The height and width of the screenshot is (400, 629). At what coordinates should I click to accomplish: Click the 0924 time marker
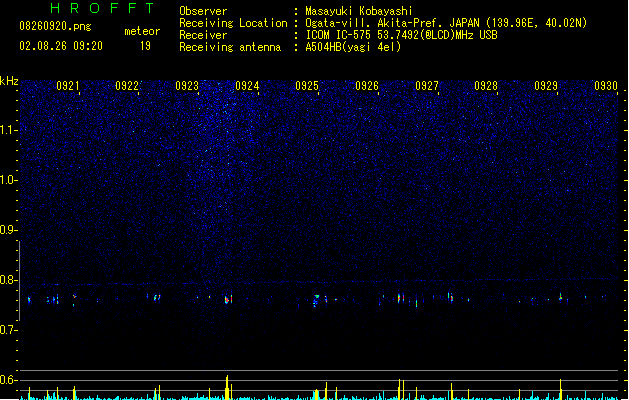(247, 86)
